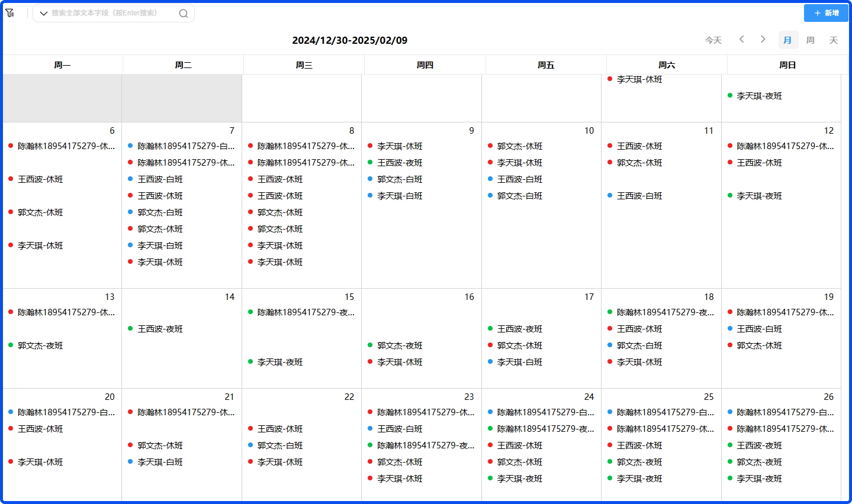Open 郭文杰-白班 event on the 22nd
Screen dimensions: 852x504
coord(279,445)
